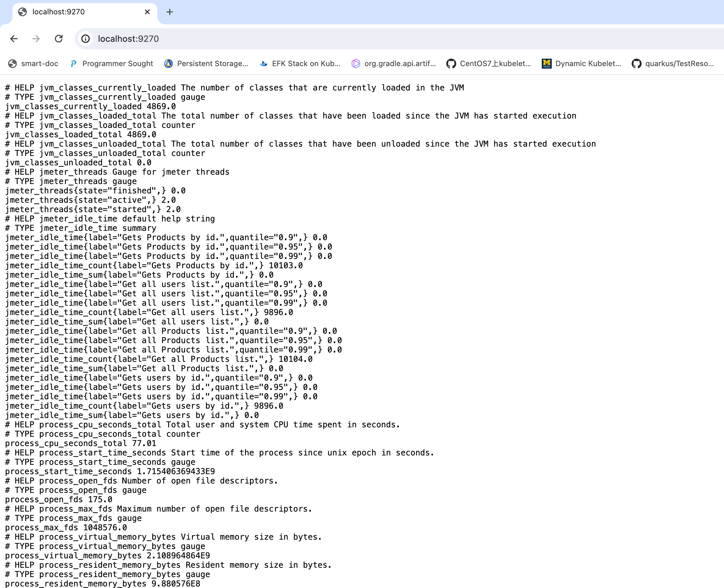Open the CentOS7 kubelet GitHub bookmark
This screenshot has height=588, width=724.
pyautogui.click(x=488, y=64)
